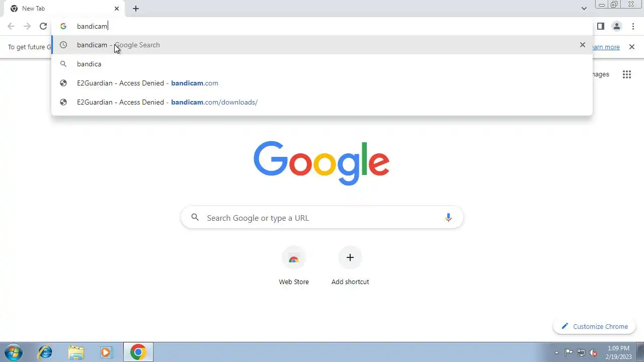Dismiss the info bar with its X
Image resolution: width=644 pixels, height=362 pixels.
coord(632,47)
